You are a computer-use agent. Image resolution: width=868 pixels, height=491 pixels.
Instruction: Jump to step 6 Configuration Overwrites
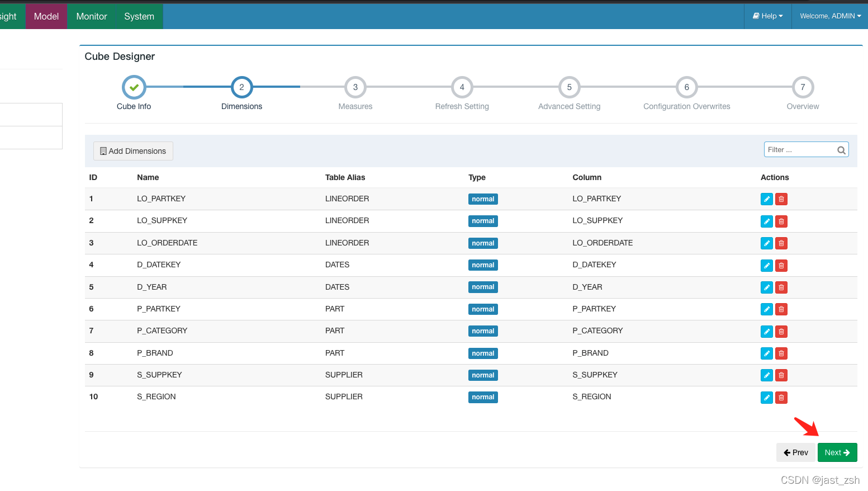tap(687, 87)
